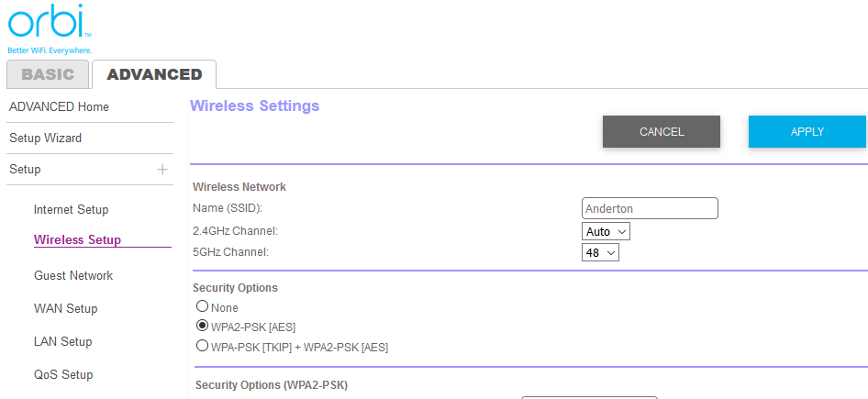Click the Name (SSID) text field
The image size is (868, 399).
(650, 209)
